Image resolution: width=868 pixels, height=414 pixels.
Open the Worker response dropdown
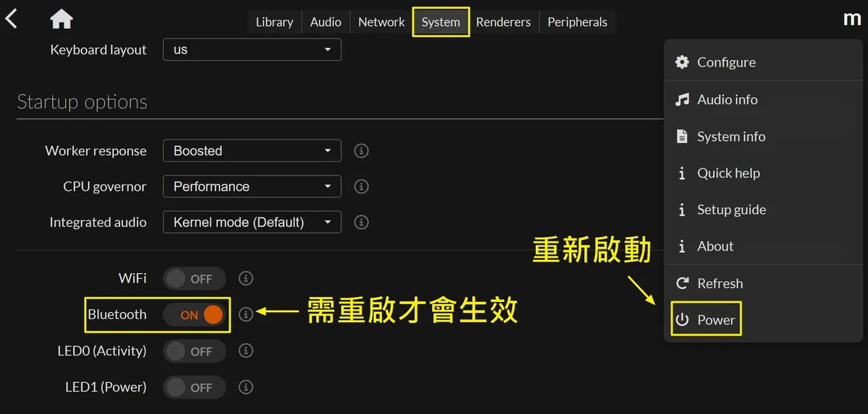[x=252, y=151]
